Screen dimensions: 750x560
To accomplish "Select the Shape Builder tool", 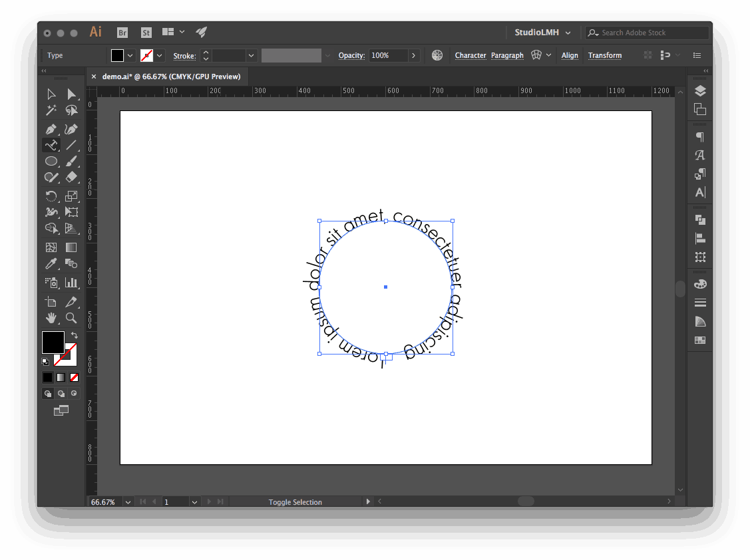I will coord(51,228).
